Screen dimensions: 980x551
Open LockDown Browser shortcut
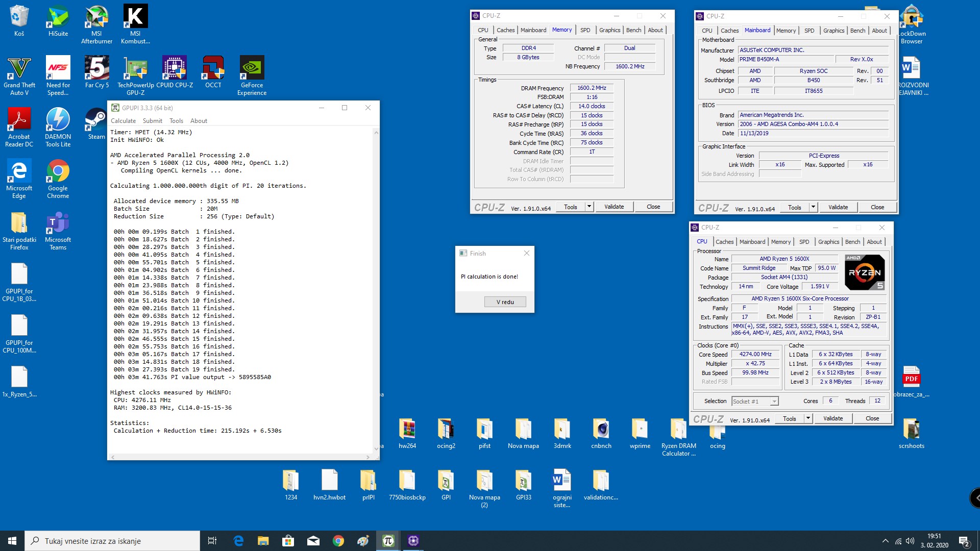(x=912, y=24)
